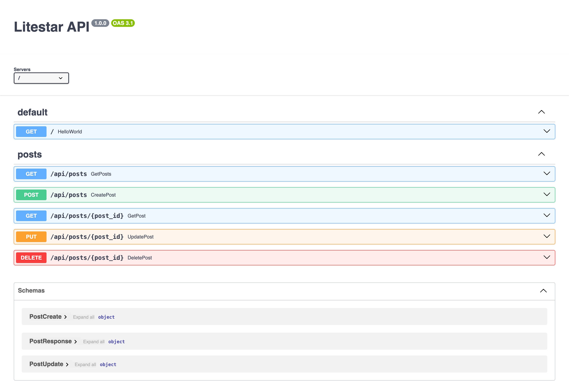Click the /api/posts path of CreatePost

pos(69,195)
